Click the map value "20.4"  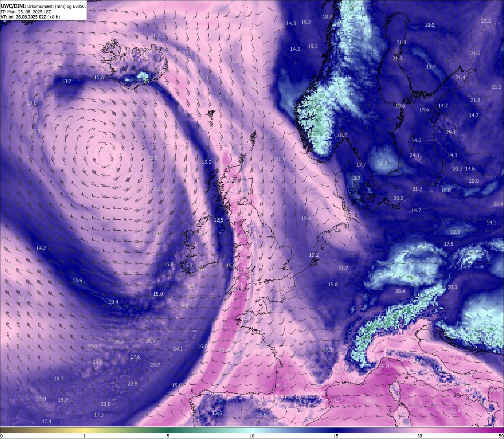400,291
